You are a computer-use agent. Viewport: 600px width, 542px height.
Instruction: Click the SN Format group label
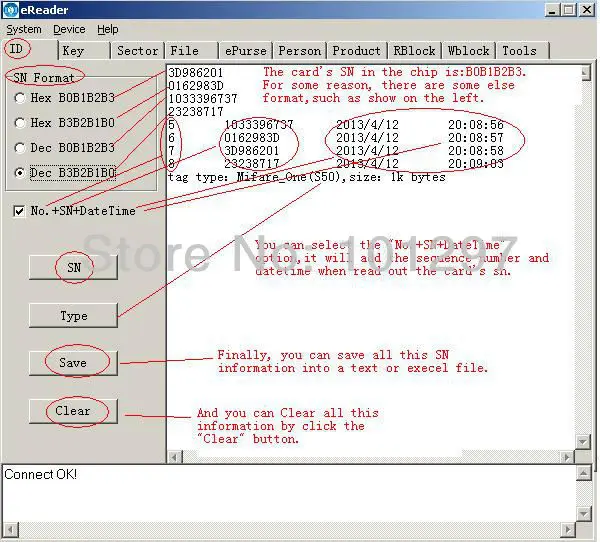(44, 78)
